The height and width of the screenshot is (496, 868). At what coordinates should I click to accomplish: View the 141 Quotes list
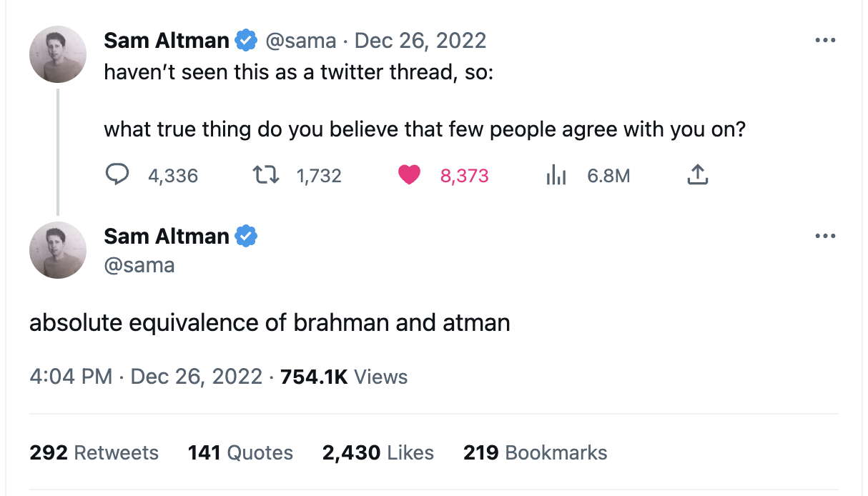coord(240,452)
